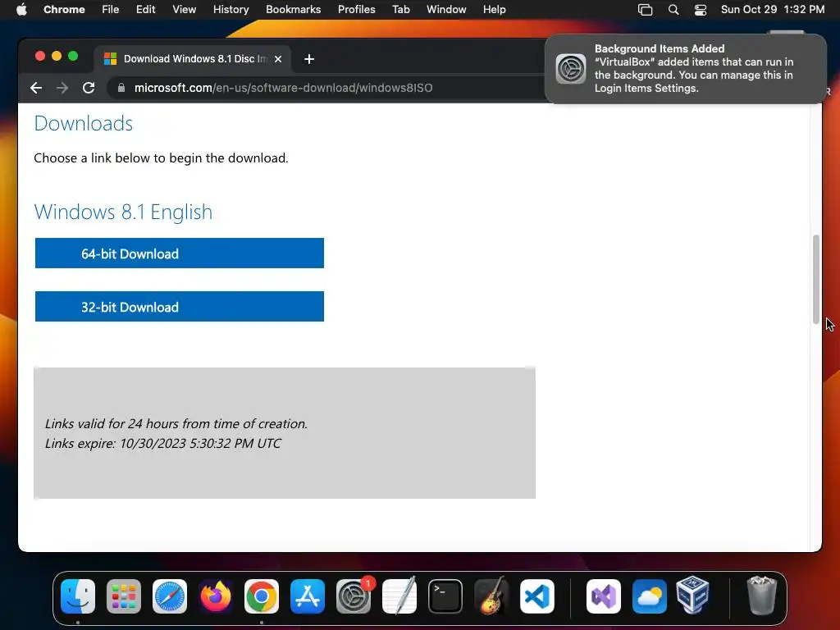Open the Edit menu

tap(145, 10)
